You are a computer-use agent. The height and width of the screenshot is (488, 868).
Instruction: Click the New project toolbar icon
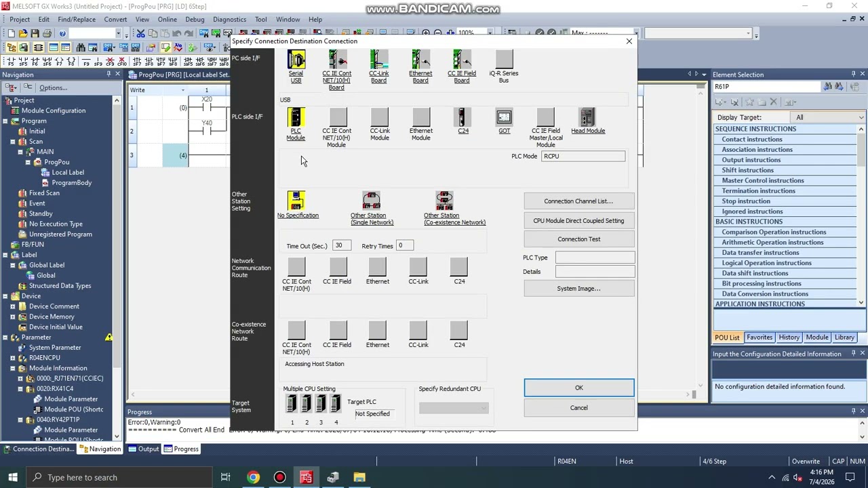coord(12,33)
